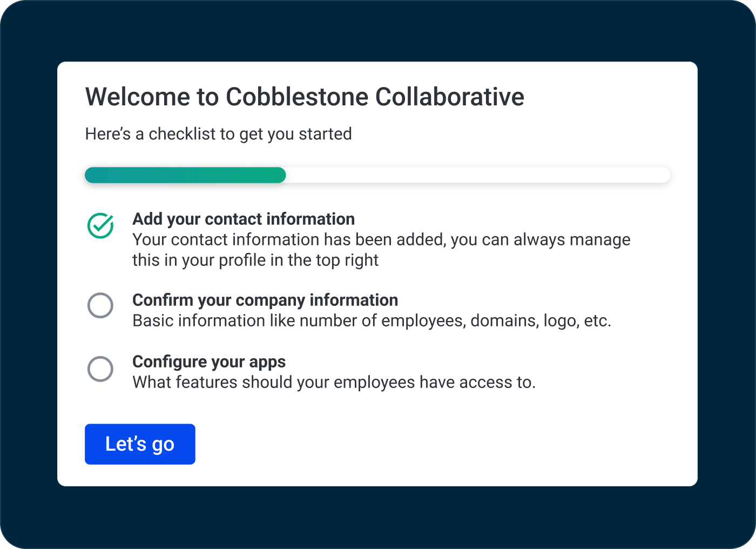
Task: Click the completion indicator for the first task
Action: click(100, 226)
